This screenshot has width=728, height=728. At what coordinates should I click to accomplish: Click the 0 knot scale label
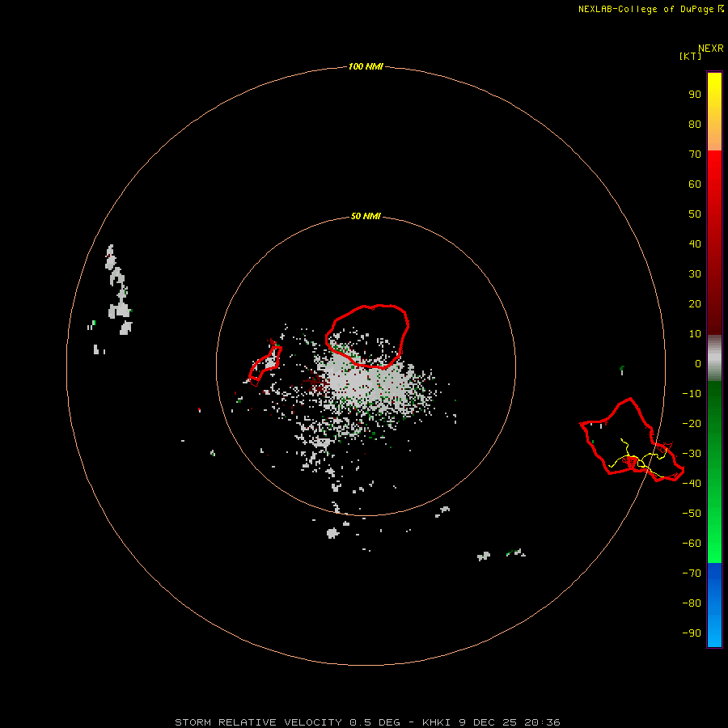698,363
